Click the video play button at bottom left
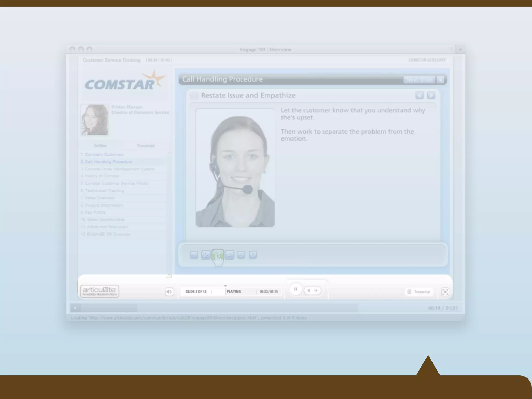 [75, 308]
